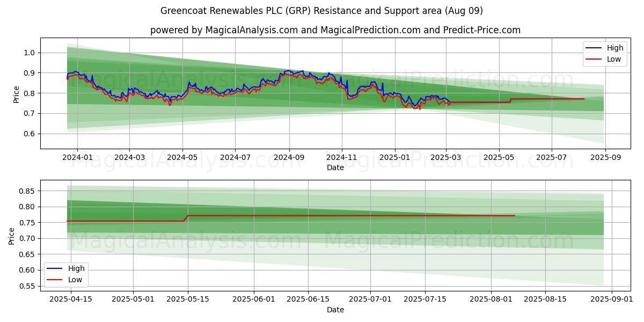Click the 'Price' y-axis title of top chart
This screenshot has height=322, width=644.
click(16, 94)
